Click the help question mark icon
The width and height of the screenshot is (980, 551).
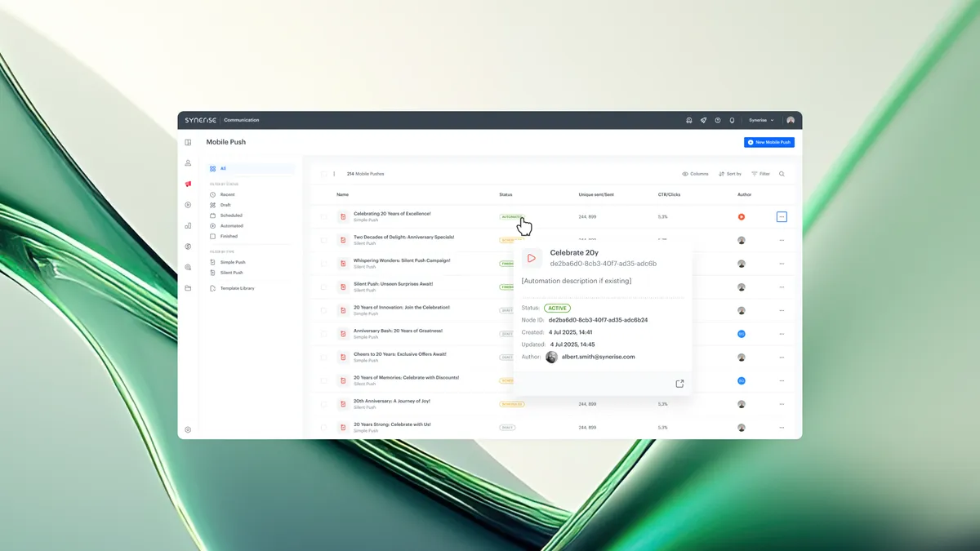718,120
